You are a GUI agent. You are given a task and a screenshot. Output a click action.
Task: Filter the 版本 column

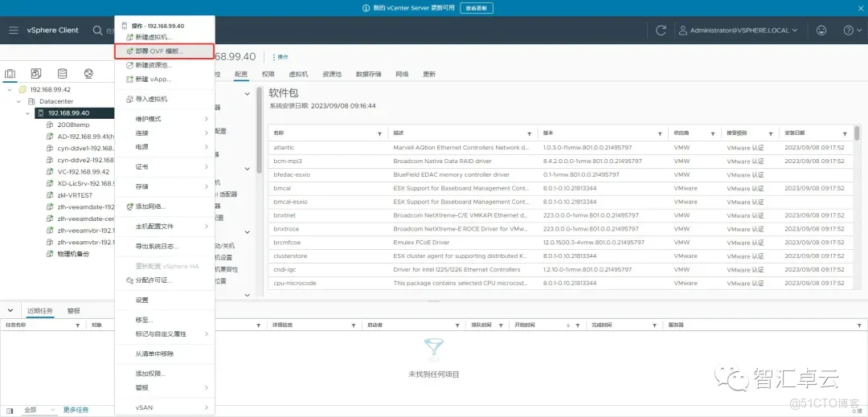(660, 134)
